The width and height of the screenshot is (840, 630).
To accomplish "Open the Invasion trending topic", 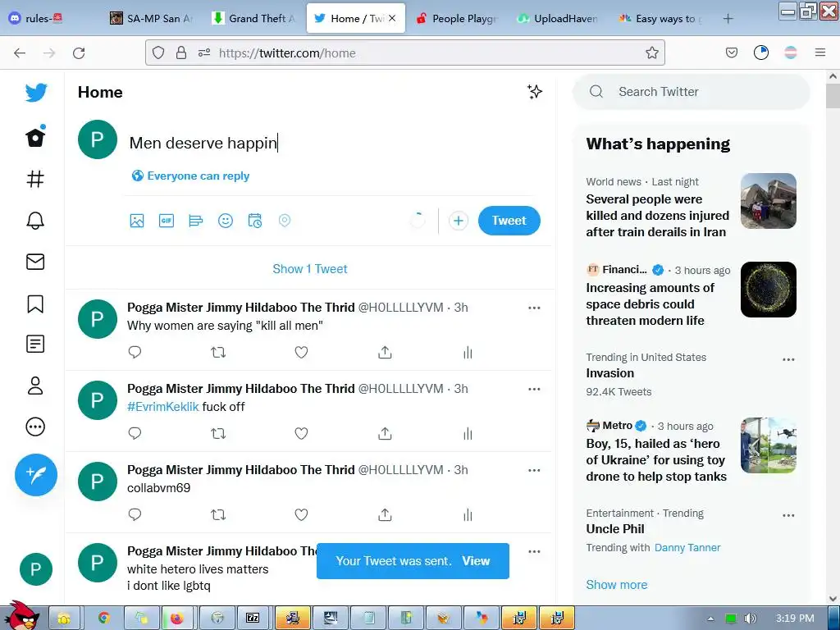I will [609, 373].
